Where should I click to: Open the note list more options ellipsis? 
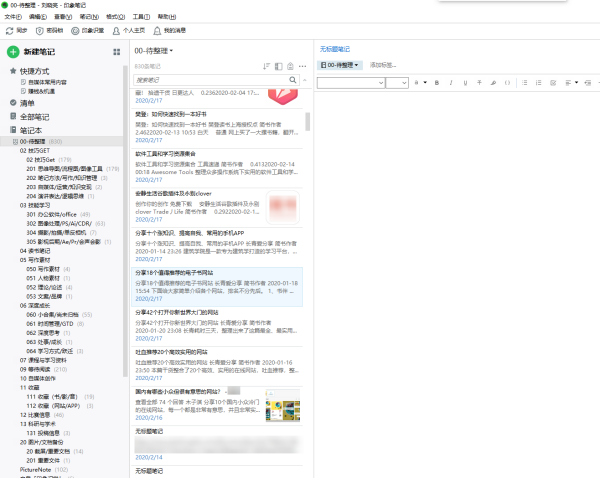(303, 66)
